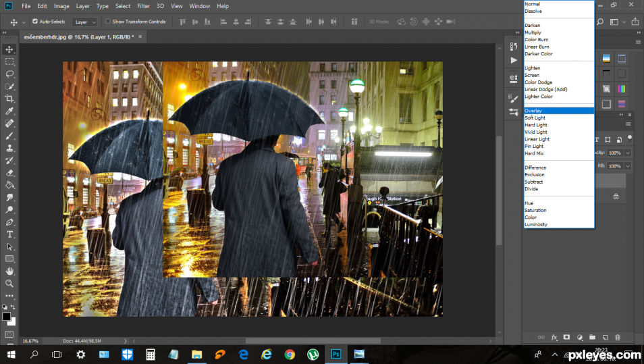644x364 pixels.
Task: Open the Window menu
Action: (x=200, y=6)
